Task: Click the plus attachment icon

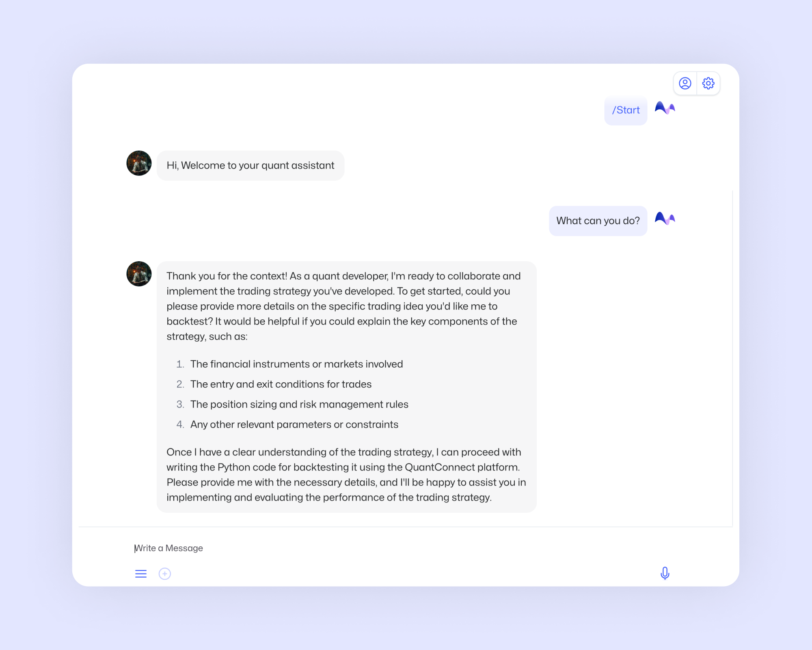Action: [164, 574]
